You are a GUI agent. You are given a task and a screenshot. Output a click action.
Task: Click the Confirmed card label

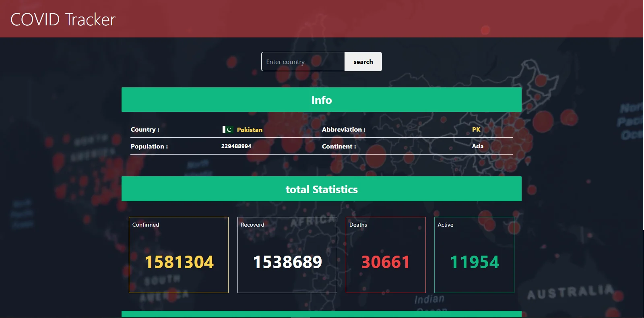[x=146, y=225]
